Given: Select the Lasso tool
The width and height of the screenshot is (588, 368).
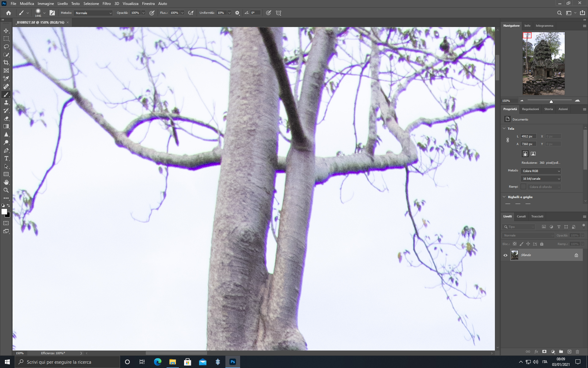Looking at the screenshot, I should [6, 47].
